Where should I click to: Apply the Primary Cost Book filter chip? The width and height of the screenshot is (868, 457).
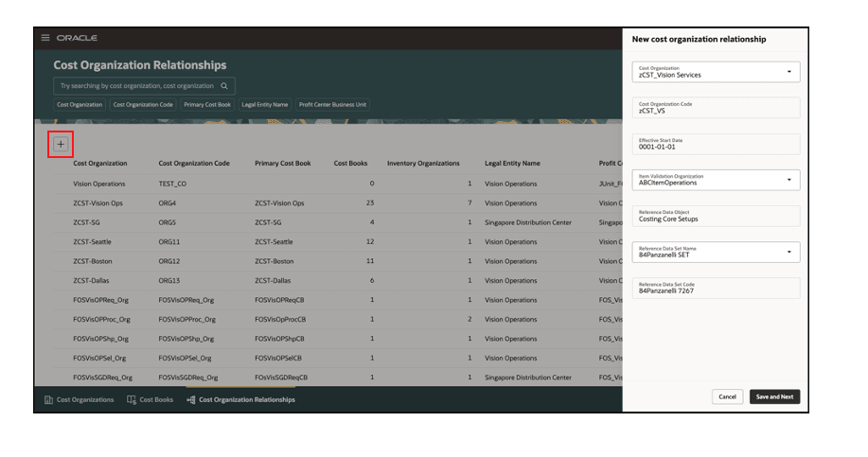pos(207,105)
